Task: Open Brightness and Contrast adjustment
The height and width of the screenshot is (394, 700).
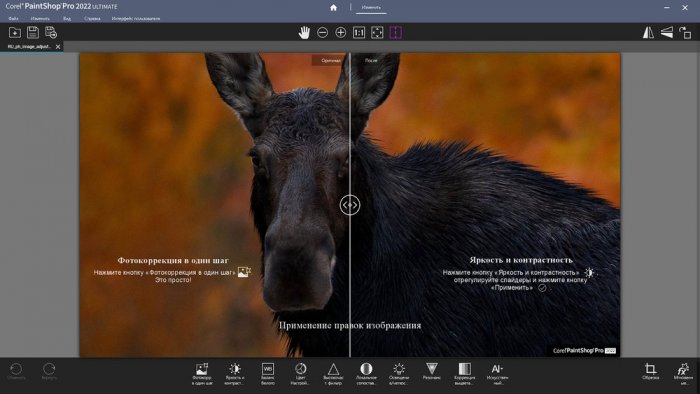Action: tap(235, 374)
